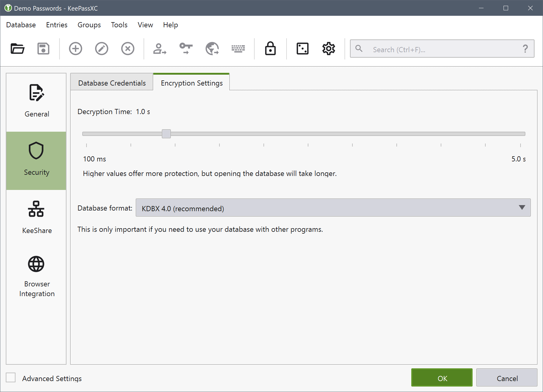Open the Tools menu
Viewport: 543px width, 392px height.
(x=119, y=25)
